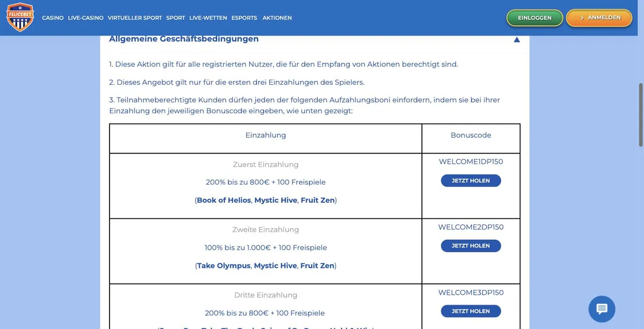Open the Sport section
The image size is (644, 329).
(175, 18)
